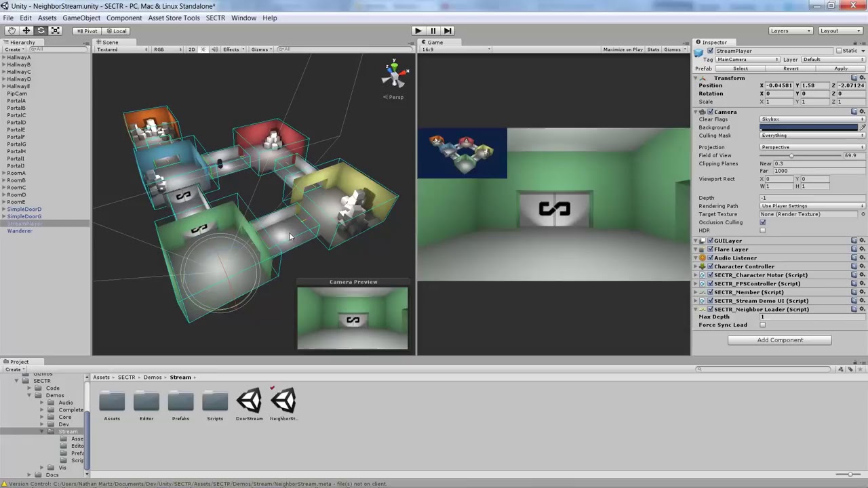This screenshot has width=868, height=488.
Task: Open the SECTR menu
Action: pos(215,18)
